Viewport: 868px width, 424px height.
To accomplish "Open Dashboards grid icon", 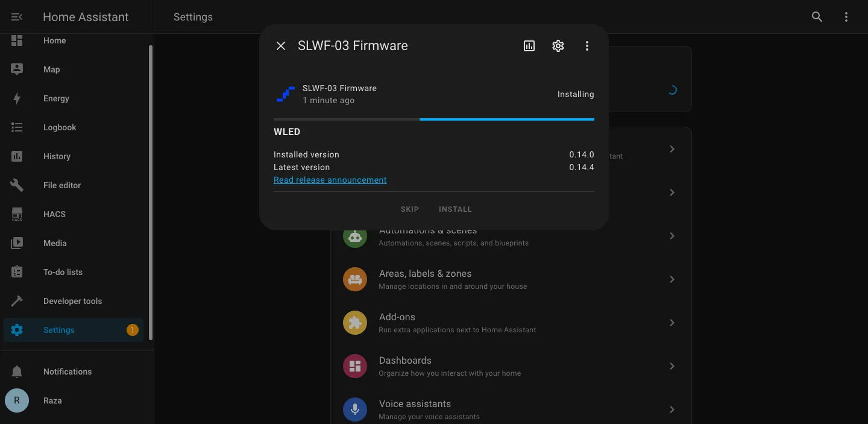I will 355,366.
